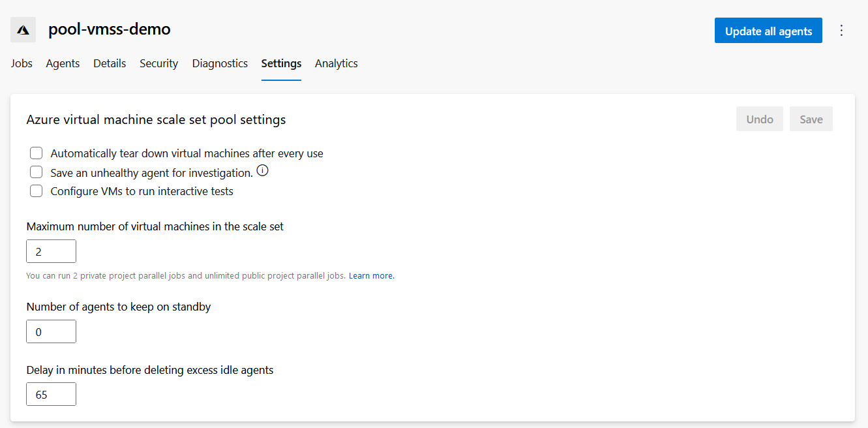Click the standby agents number field
The width and height of the screenshot is (868, 428).
(51, 331)
